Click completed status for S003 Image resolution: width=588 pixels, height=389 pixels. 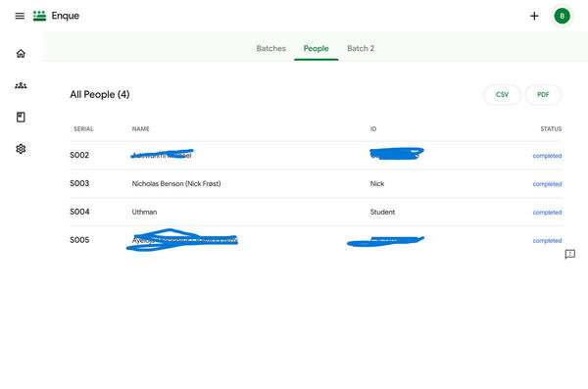coord(547,184)
